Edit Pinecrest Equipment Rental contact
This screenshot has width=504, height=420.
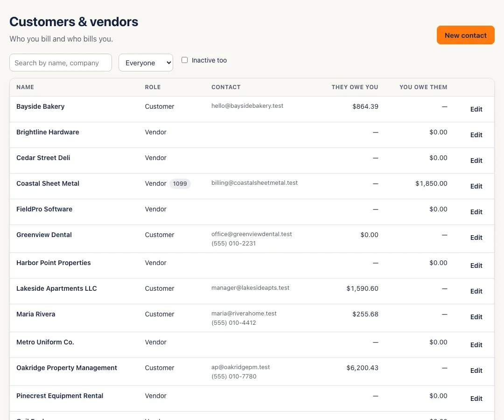pos(476,399)
